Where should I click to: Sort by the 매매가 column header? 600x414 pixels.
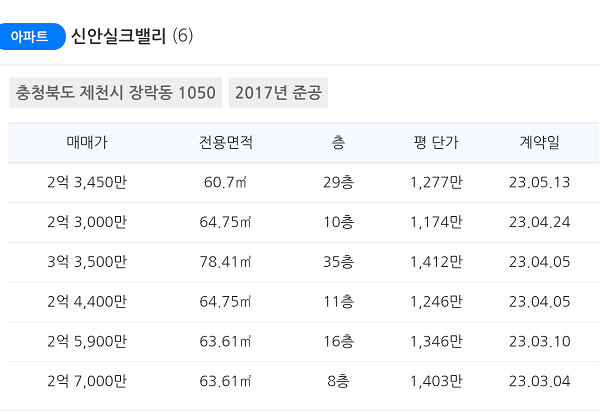[x=87, y=143]
